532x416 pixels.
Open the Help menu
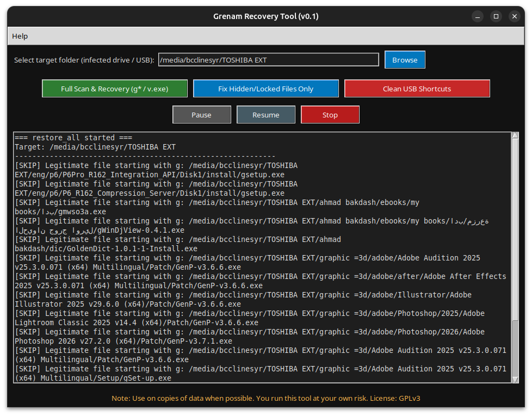click(20, 36)
